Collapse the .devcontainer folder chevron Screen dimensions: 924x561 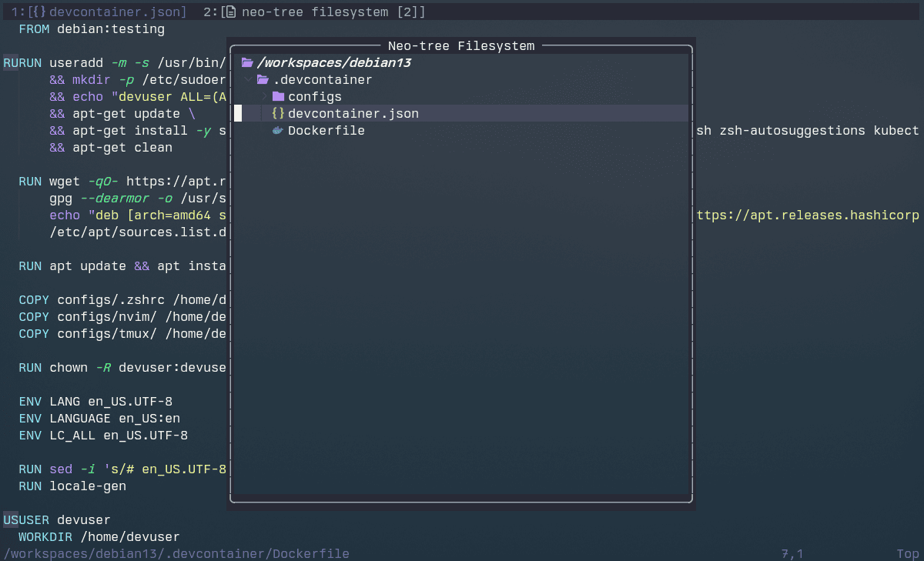click(247, 80)
